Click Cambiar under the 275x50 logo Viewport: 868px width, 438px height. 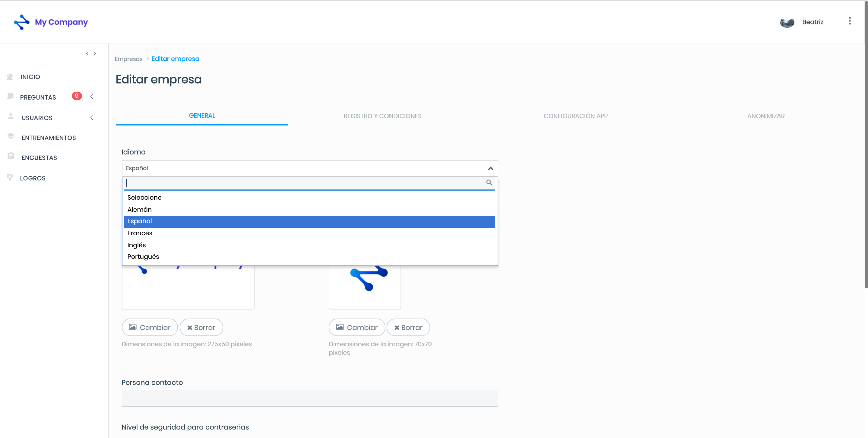click(150, 328)
